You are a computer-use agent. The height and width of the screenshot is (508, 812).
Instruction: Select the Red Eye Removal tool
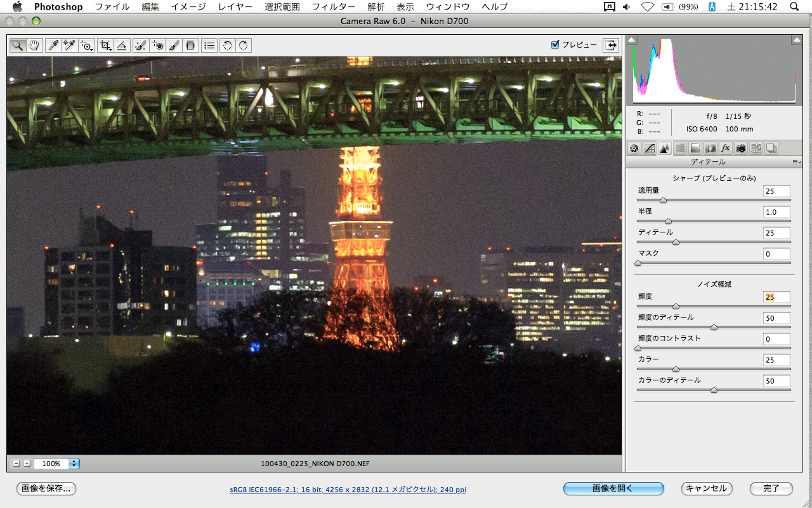[158, 45]
